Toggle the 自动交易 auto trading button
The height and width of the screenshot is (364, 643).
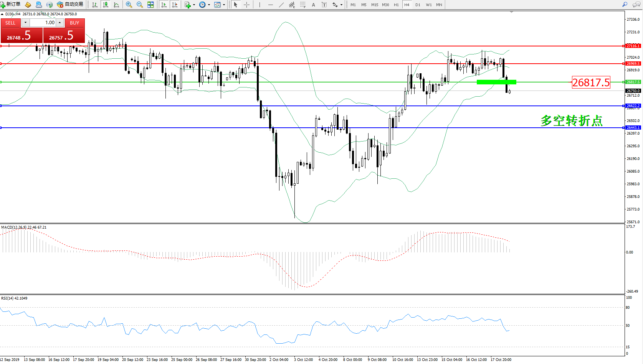click(x=70, y=5)
